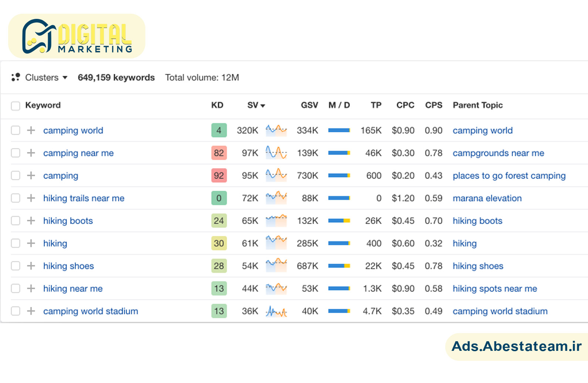View hiking near me trend sparkline

pyautogui.click(x=276, y=288)
